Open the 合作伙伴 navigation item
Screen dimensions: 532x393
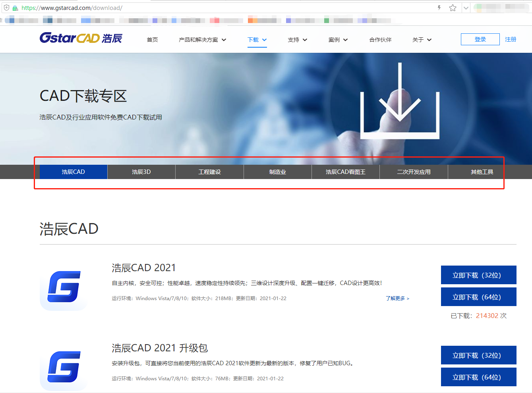pyautogui.click(x=380, y=40)
